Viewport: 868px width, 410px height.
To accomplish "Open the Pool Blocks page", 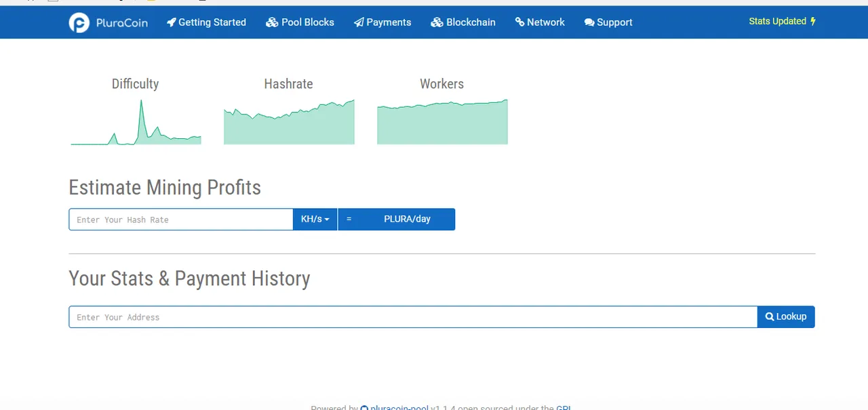I will tap(300, 22).
